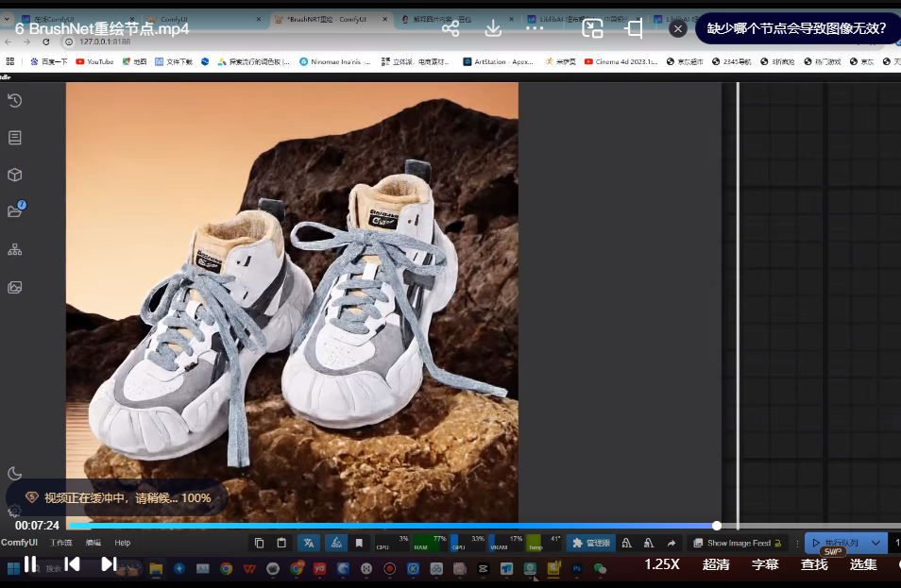Click the CPU usage monitor
The height and width of the screenshot is (588, 901).
tap(392, 543)
